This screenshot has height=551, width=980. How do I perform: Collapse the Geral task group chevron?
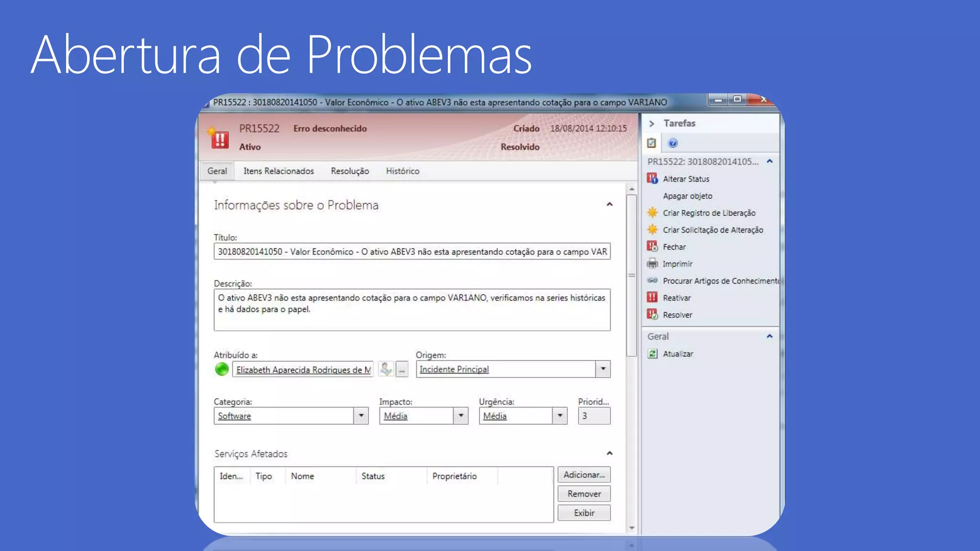point(769,336)
